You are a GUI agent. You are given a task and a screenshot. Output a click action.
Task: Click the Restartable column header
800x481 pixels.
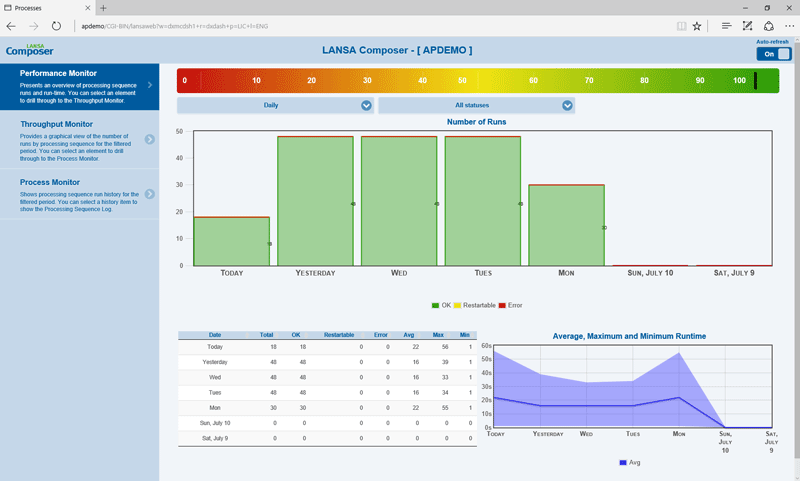tap(339, 335)
